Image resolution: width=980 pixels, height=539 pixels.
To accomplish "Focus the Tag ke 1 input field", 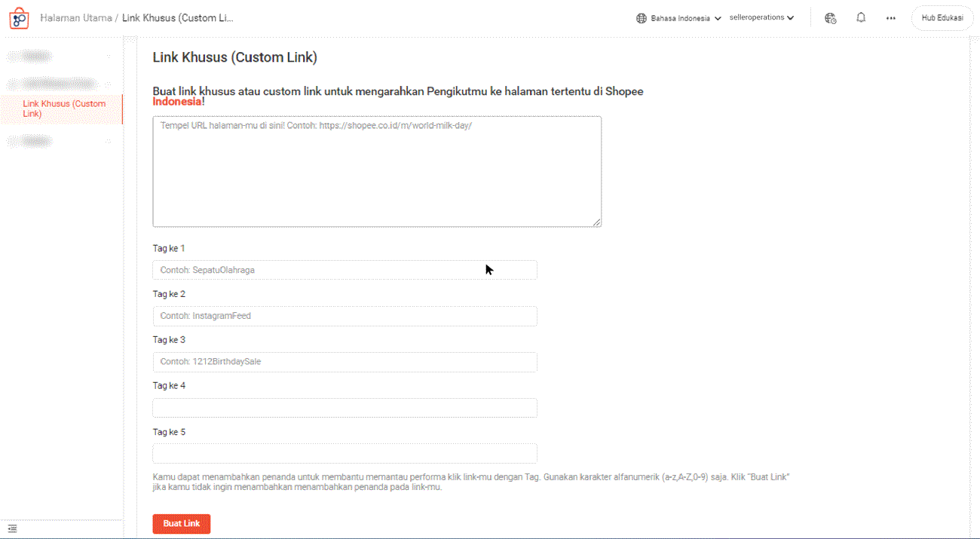I will click(x=345, y=270).
